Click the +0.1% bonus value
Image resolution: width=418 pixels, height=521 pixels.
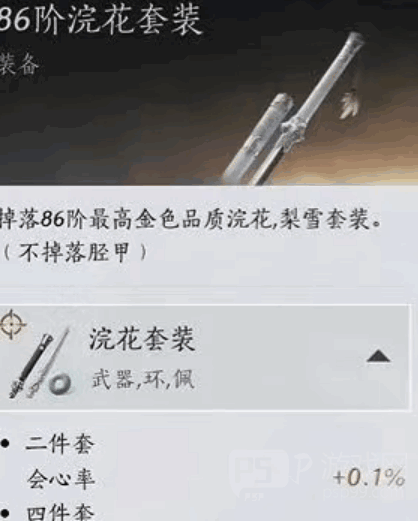(369, 477)
